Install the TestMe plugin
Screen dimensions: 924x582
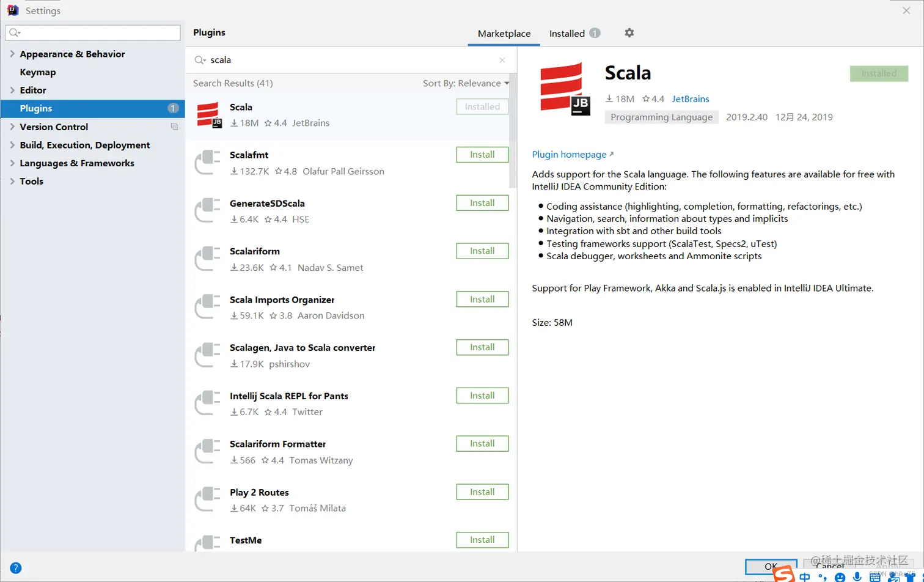click(x=482, y=540)
